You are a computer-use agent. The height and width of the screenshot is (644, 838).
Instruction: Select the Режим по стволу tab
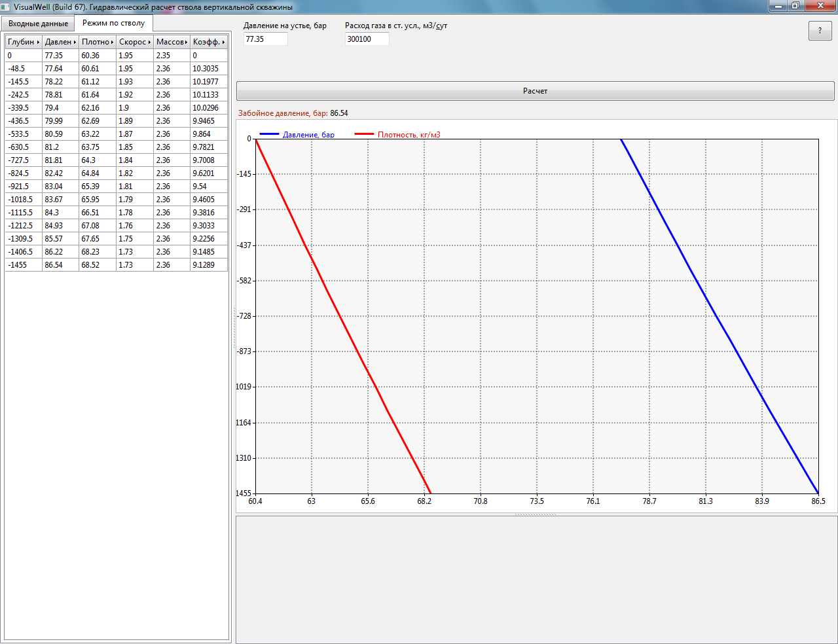(x=114, y=23)
